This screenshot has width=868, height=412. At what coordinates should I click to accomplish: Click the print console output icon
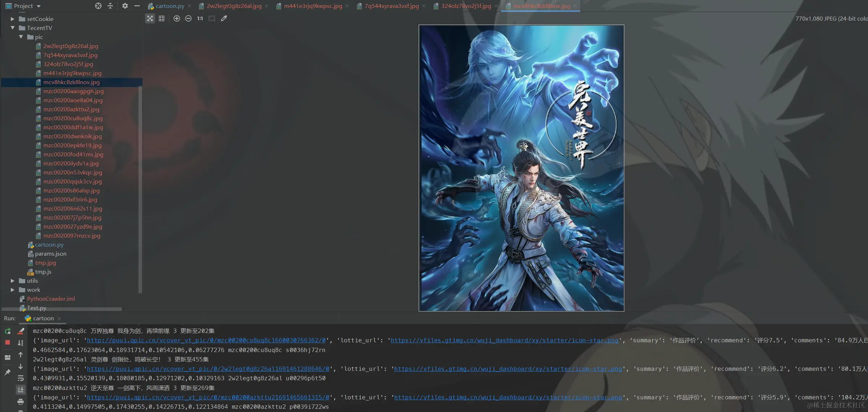[21, 402]
